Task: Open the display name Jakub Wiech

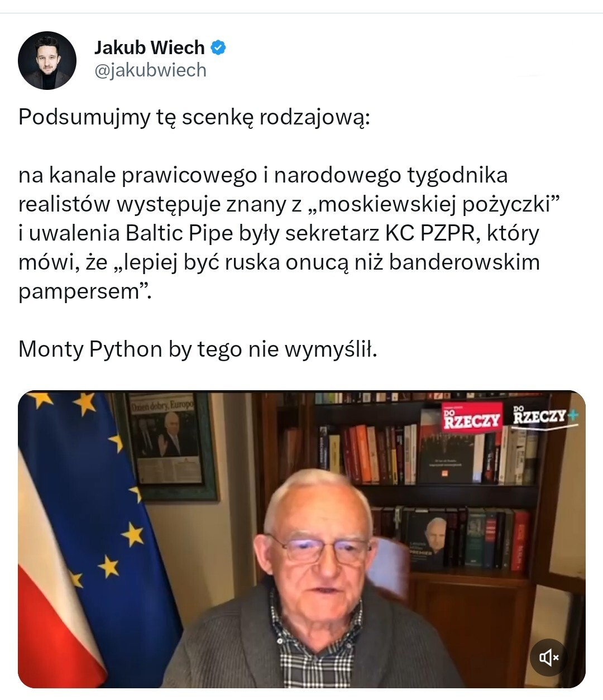Action: (150, 48)
